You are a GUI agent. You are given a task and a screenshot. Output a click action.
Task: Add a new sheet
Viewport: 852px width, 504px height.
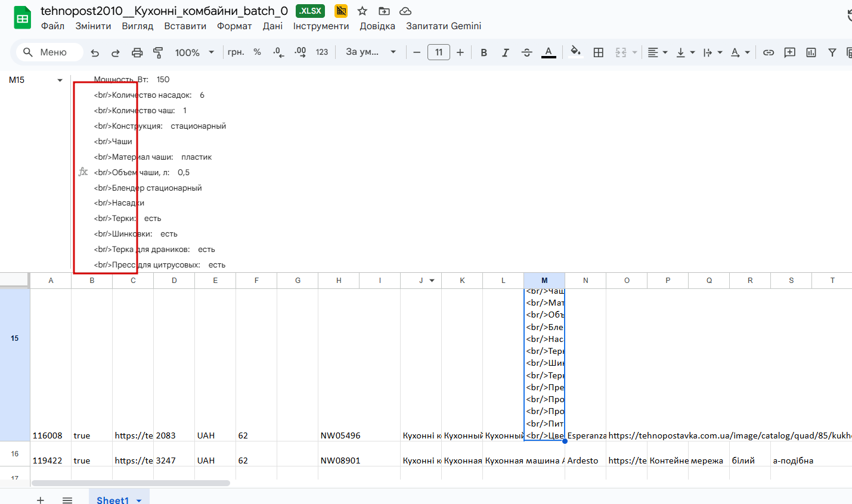point(41,500)
